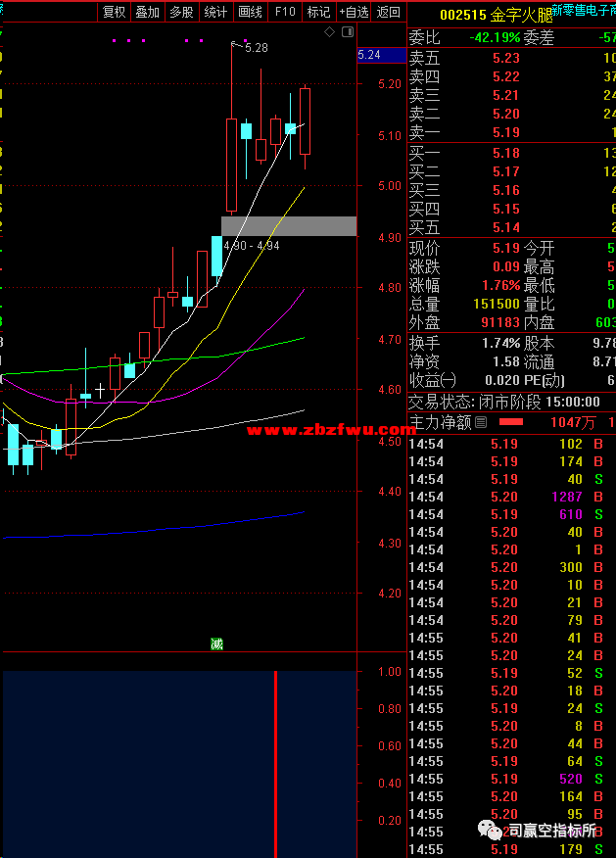The height and width of the screenshot is (858, 616).
Task: Click the 1.00 indicator axis label
Action: (x=390, y=672)
